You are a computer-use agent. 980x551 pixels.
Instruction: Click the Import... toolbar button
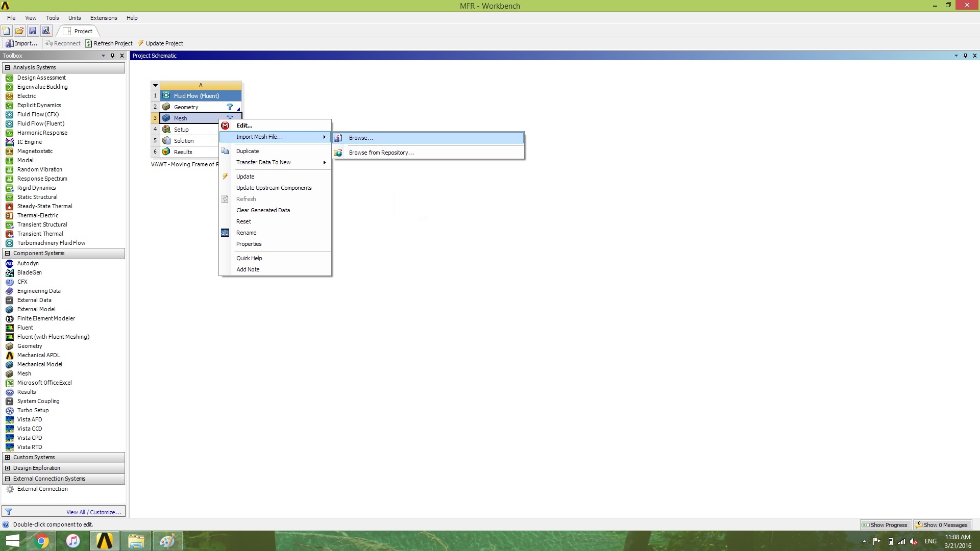(x=21, y=43)
